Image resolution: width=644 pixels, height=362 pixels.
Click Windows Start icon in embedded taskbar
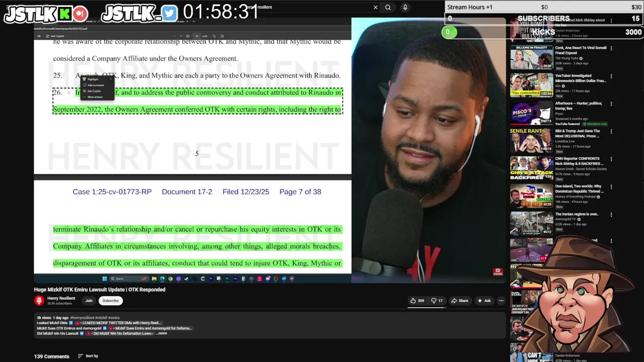tap(105, 279)
